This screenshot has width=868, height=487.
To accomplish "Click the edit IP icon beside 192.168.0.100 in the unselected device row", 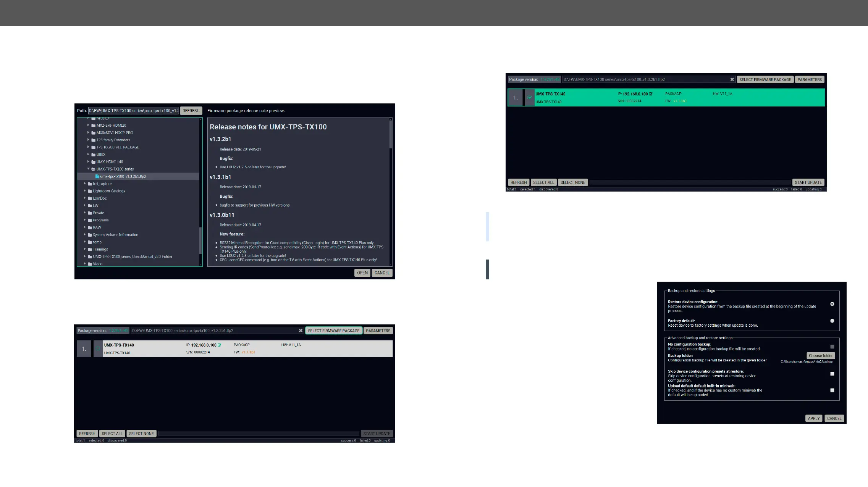I will click(220, 345).
